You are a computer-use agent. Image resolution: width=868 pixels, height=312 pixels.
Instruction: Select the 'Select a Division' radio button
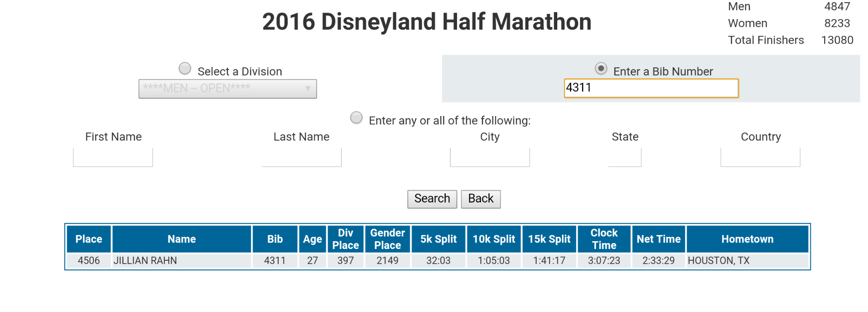pos(185,69)
